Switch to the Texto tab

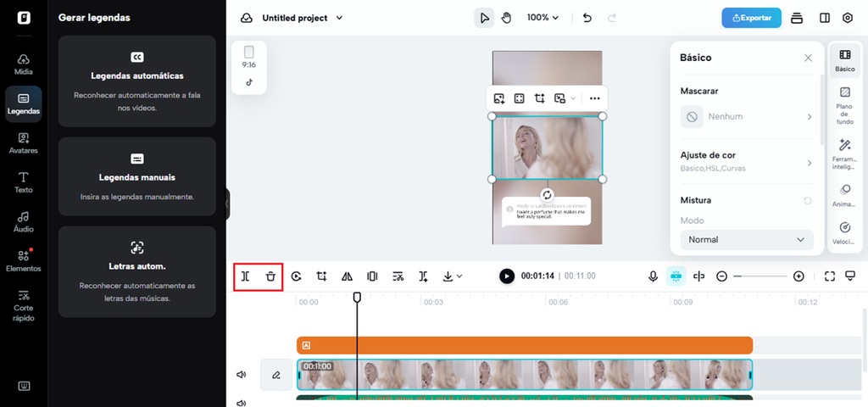(x=24, y=182)
